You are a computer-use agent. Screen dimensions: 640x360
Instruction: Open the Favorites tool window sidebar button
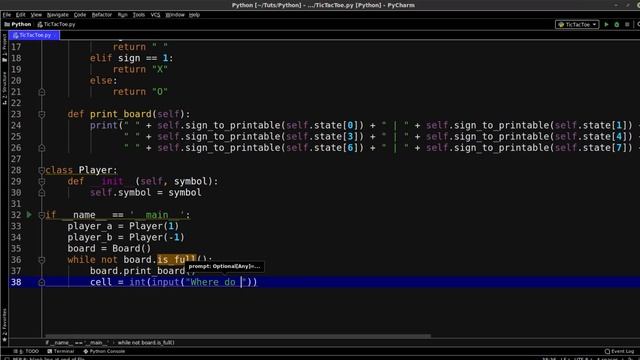tap(4, 325)
